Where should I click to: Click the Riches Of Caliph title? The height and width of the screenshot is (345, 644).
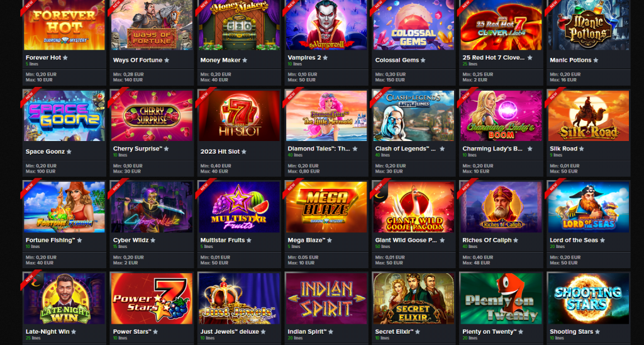pyautogui.click(x=487, y=240)
